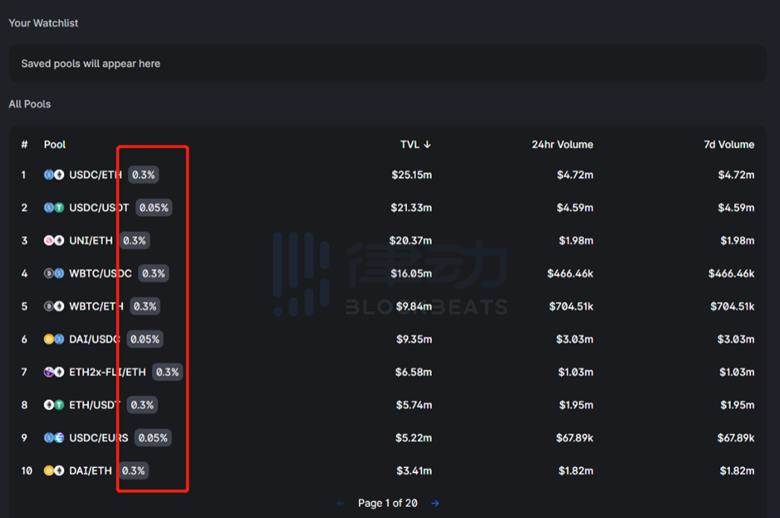Click the 0.3% fee badge on WBTC/USDC
Viewport: 780px width, 518px height.
coord(153,273)
